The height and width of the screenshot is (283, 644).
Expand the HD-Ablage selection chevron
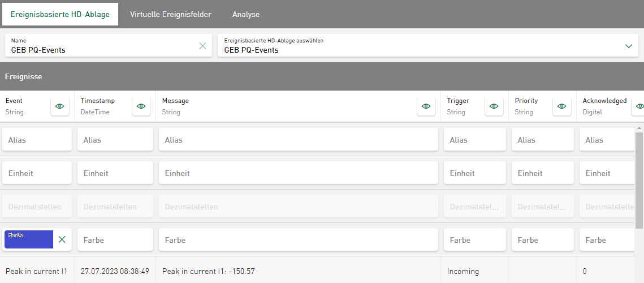click(x=629, y=46)
